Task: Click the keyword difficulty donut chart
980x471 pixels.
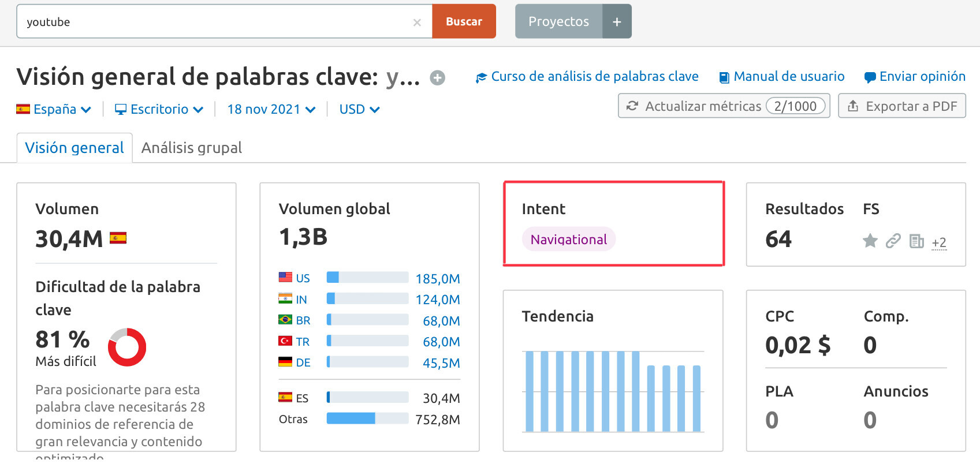Action: pyautogui.click(x=127, y=347)
